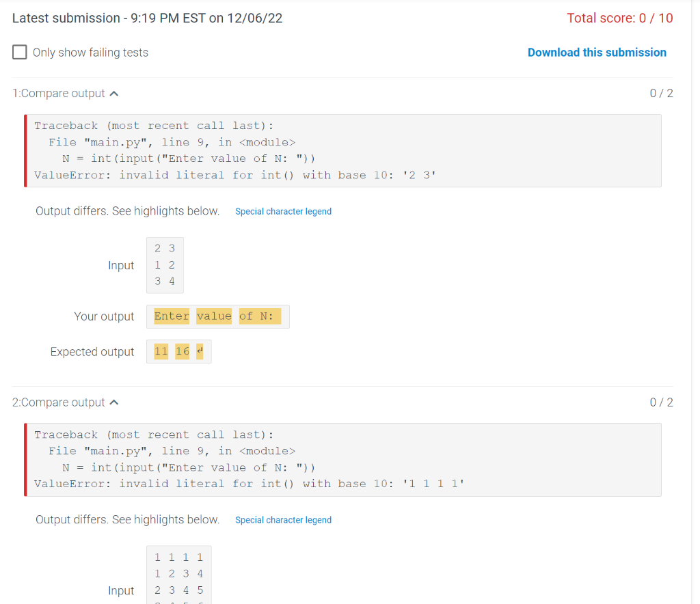
Task: Click the 0 / 2 score for test 2
Action: point(661,402)
